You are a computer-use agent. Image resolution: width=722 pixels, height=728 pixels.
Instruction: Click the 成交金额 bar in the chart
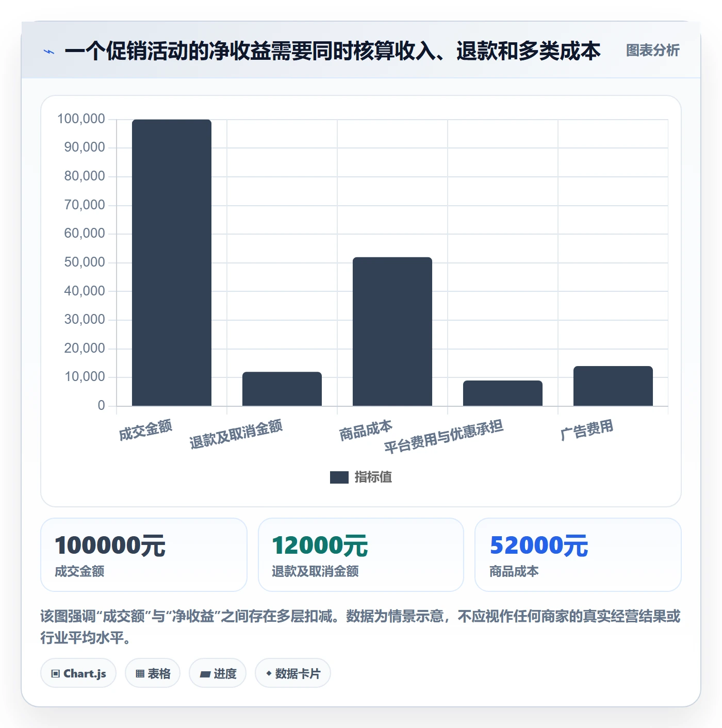pyautogui.click(x=172, y=262)
